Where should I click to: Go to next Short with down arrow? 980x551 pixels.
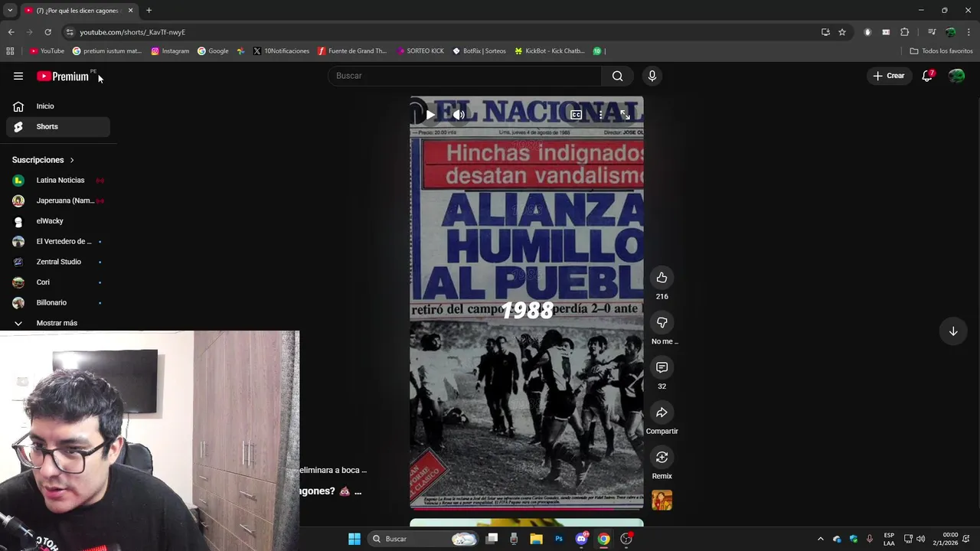tap(953, 331)
